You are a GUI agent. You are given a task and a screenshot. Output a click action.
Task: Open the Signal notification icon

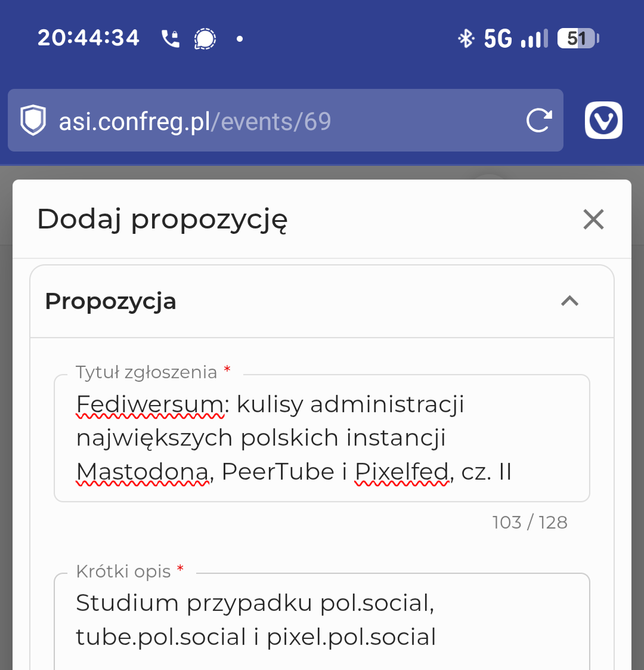[204, 38]
